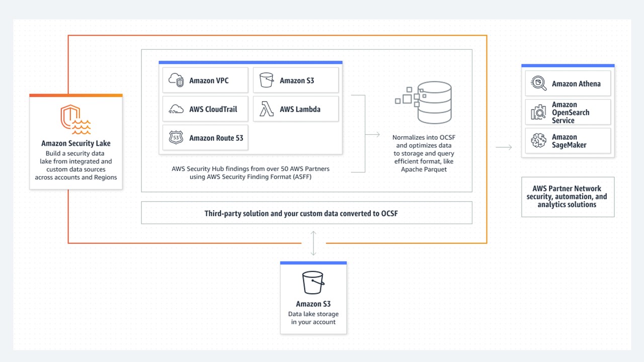
Task: Click the Amazon OpenSearch Service icon
Action: [539, 112]
